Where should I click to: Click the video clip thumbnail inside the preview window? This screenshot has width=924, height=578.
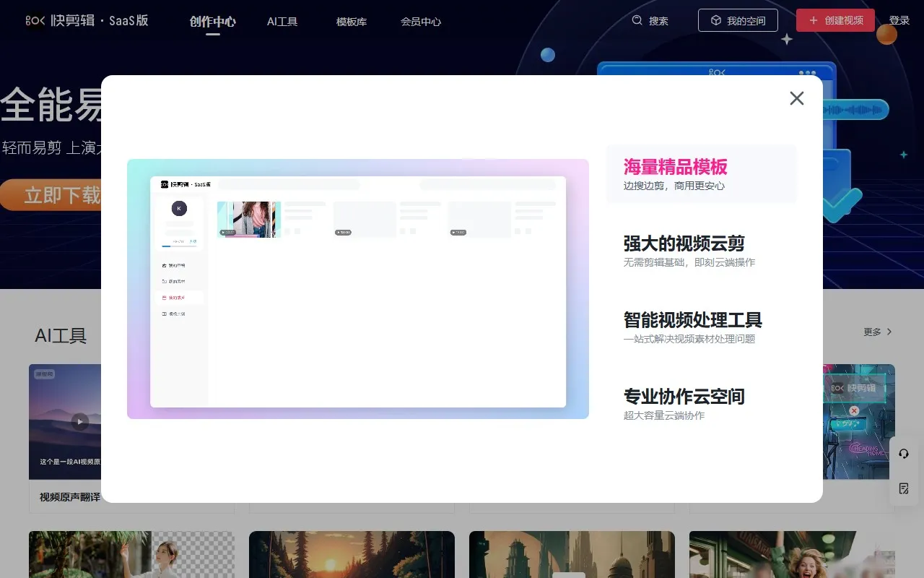click(248, 220)
